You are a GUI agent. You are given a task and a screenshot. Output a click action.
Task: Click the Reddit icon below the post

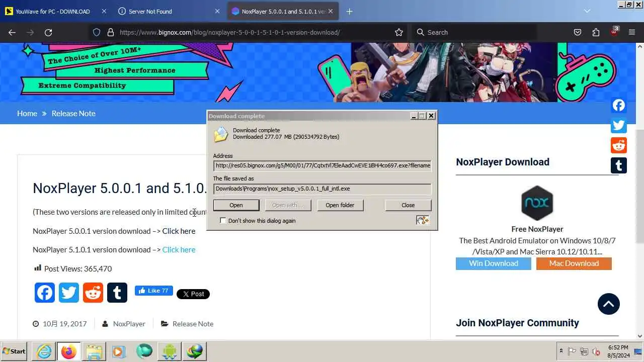click(93, 293)
